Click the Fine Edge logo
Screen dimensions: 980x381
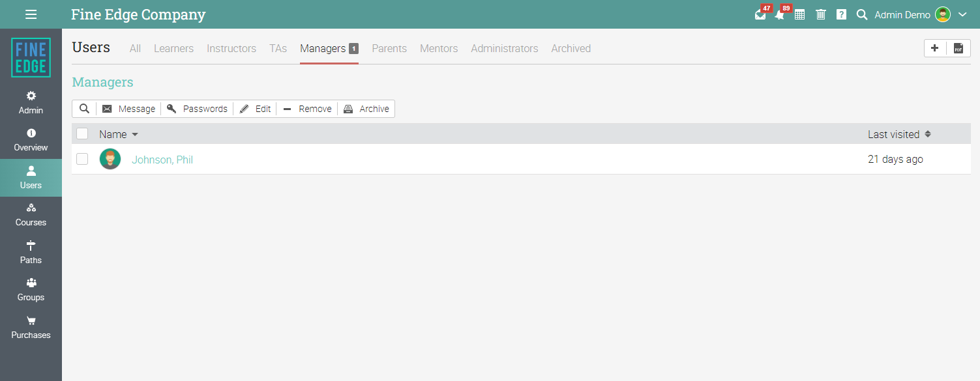31,57
